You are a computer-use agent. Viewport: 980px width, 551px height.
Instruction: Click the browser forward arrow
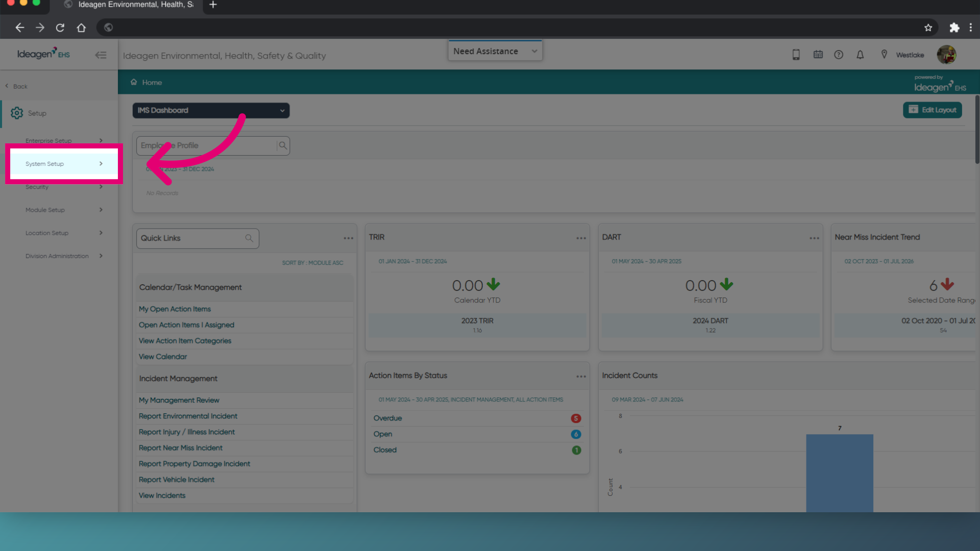point(40,28)
